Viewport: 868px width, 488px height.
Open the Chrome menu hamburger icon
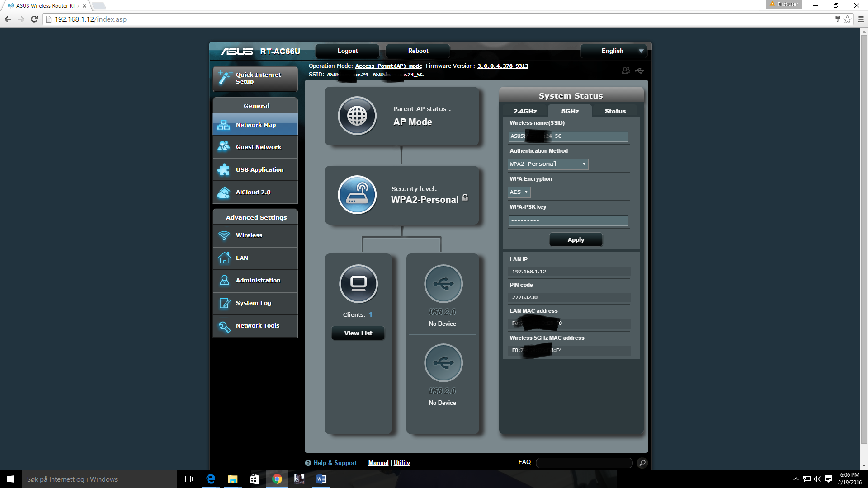coord(861,19)
